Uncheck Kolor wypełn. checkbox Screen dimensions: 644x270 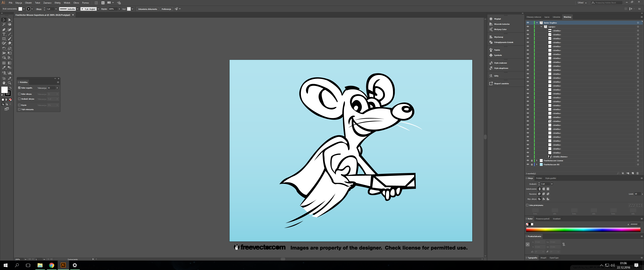click(x=19, y=88)
